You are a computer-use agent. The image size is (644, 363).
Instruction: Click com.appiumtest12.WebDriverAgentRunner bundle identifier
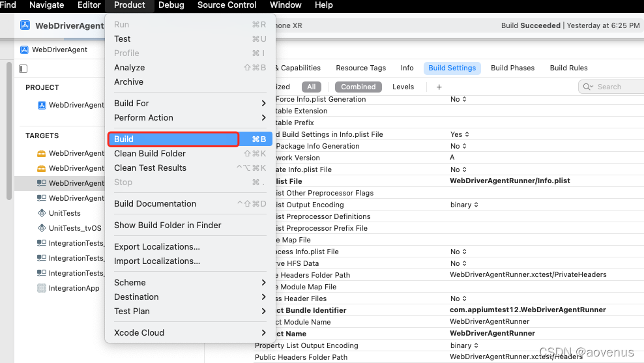pos(528,310)
